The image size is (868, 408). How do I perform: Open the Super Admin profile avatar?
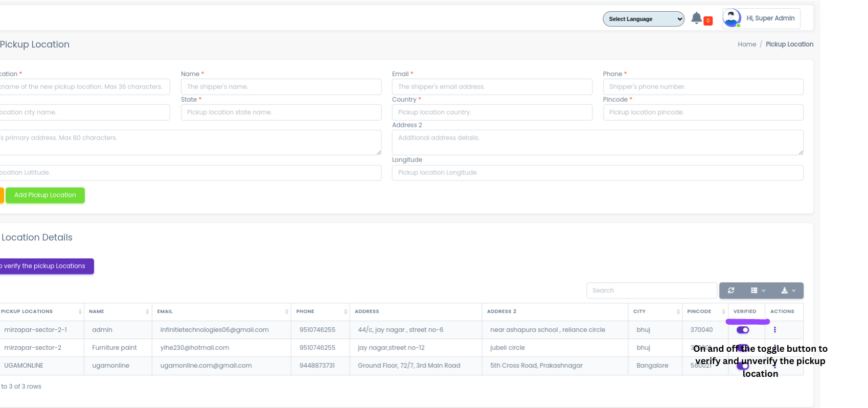click(x=732, y=18)
